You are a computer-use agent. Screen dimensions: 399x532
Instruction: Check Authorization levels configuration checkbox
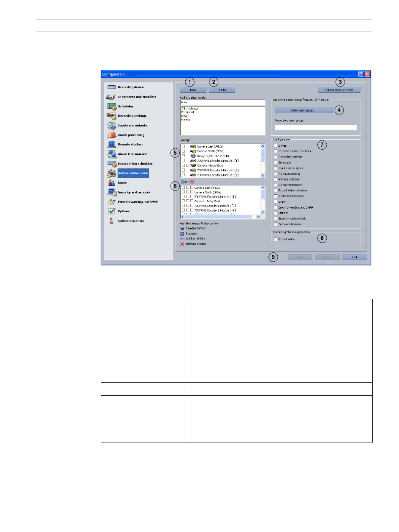pyautogui.click(x=276, y=196)
